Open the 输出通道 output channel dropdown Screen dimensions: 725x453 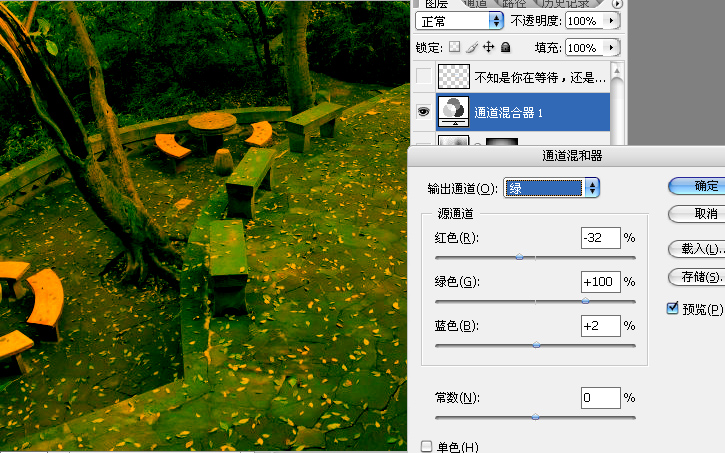coord(551,188)
